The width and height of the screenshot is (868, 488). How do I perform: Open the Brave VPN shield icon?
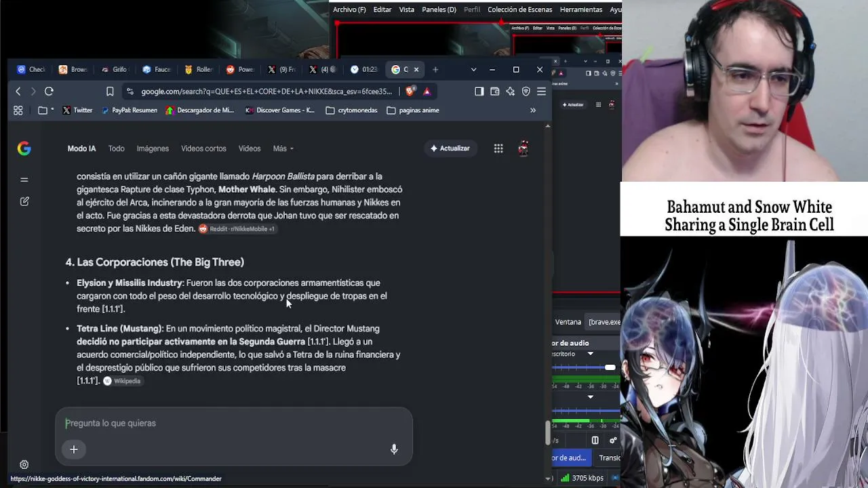[526, 91]
